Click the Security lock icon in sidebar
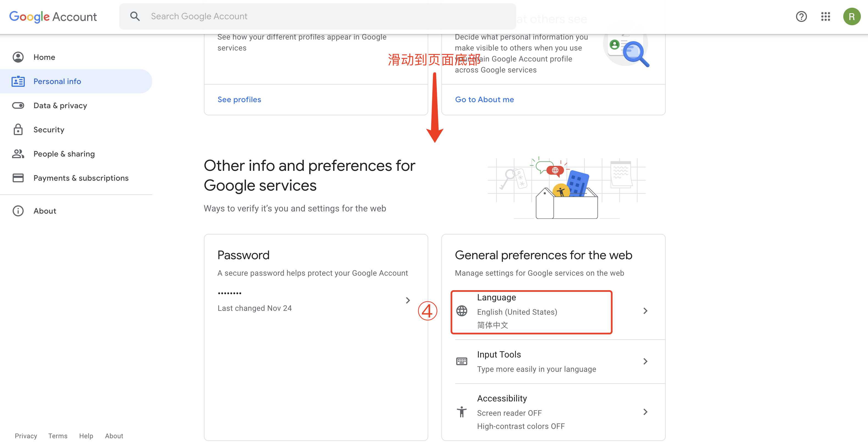The width and height of the screenshot is (868, 447). tap(18, 130)
